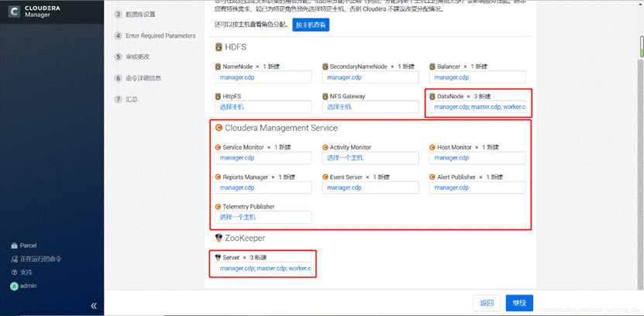Collapse the sidebar with double-chevron icon
This screenshot has width=644, height=316.
pos(94,306)
